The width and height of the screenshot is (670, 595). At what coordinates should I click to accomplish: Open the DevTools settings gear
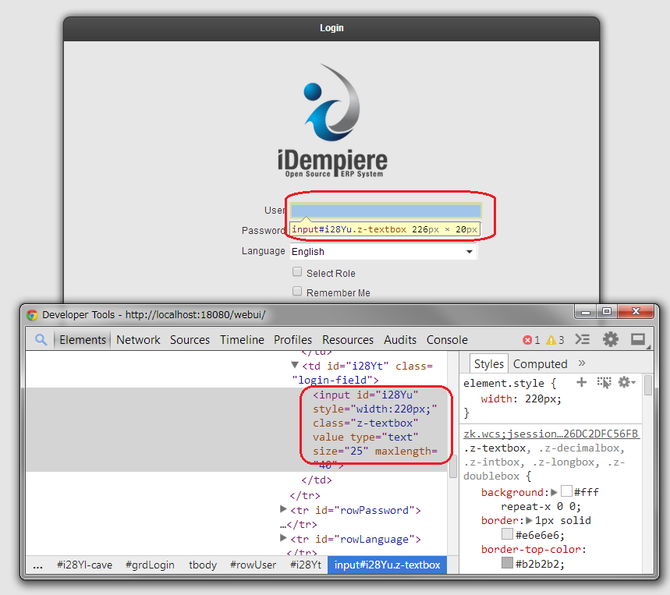(610, 339)
